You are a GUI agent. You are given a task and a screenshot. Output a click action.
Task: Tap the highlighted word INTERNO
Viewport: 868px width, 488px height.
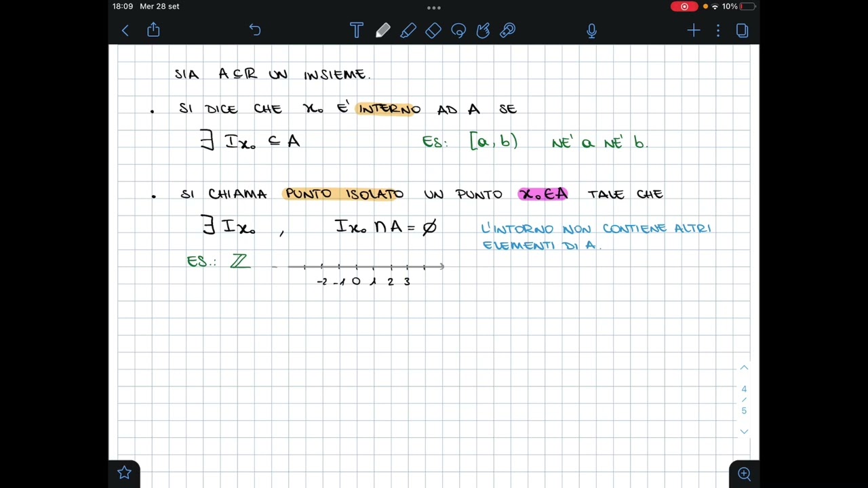[x=389, y=109]
